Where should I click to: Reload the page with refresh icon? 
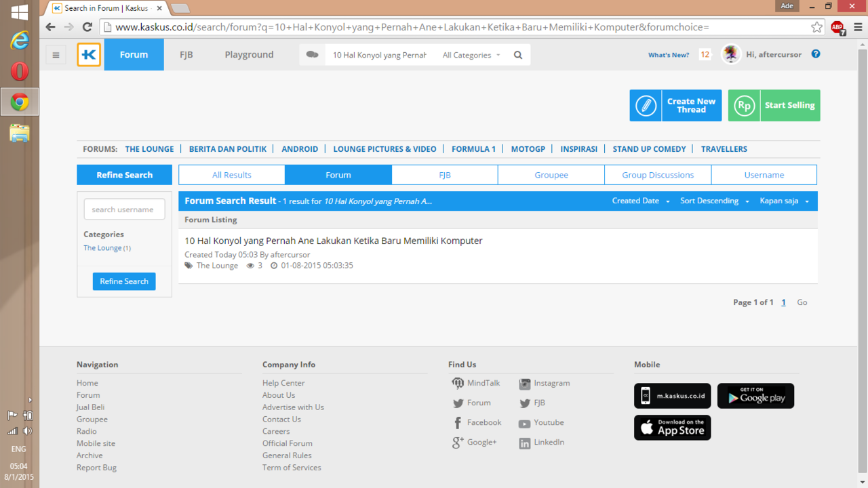coord(87,27)
